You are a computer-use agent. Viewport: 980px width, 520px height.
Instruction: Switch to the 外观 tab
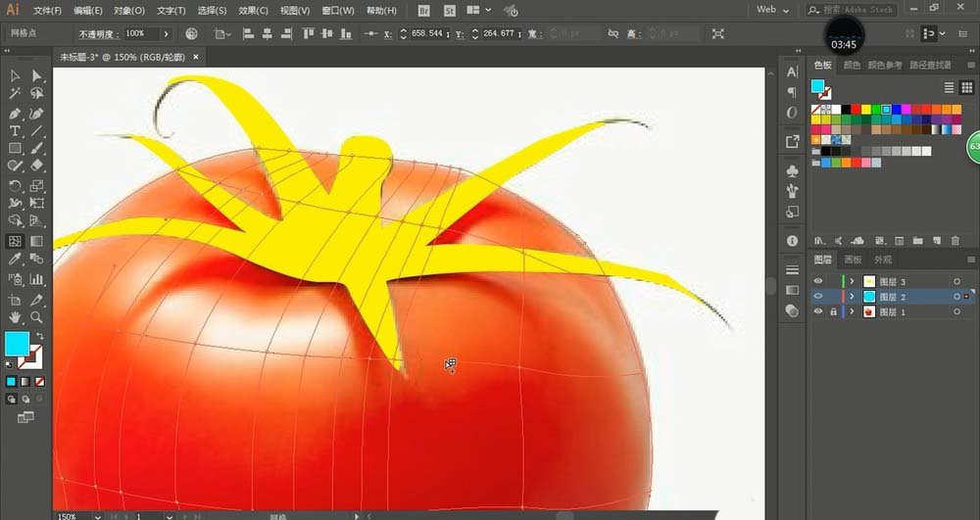point(883,260)
